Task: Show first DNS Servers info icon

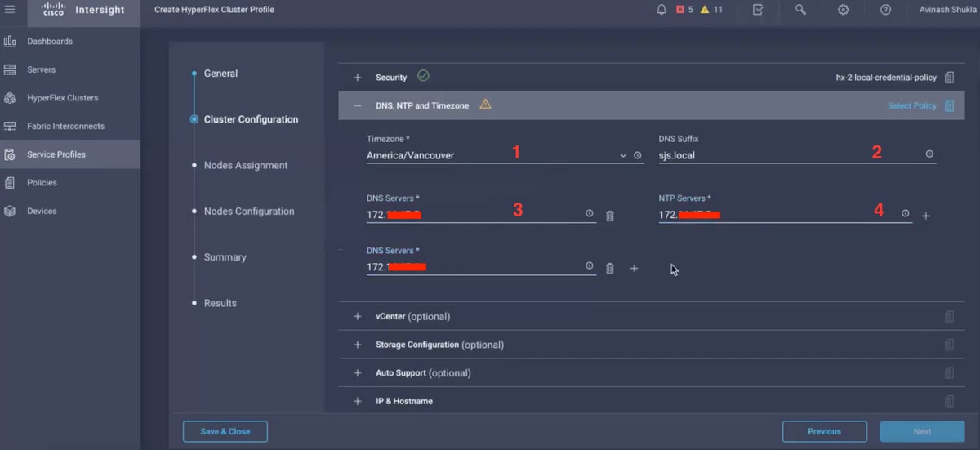Action: (x=590, y=213)
